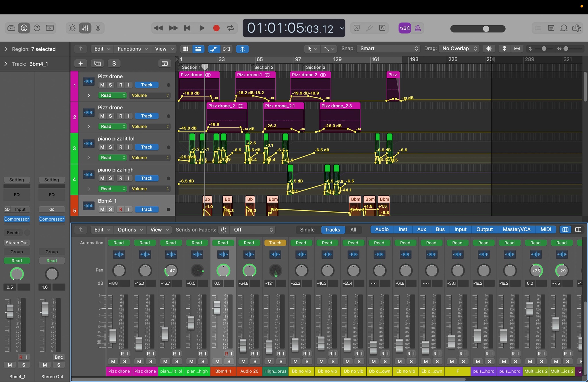Switch mixer to All view
This screenshot has height=382, width=588.
353,230
